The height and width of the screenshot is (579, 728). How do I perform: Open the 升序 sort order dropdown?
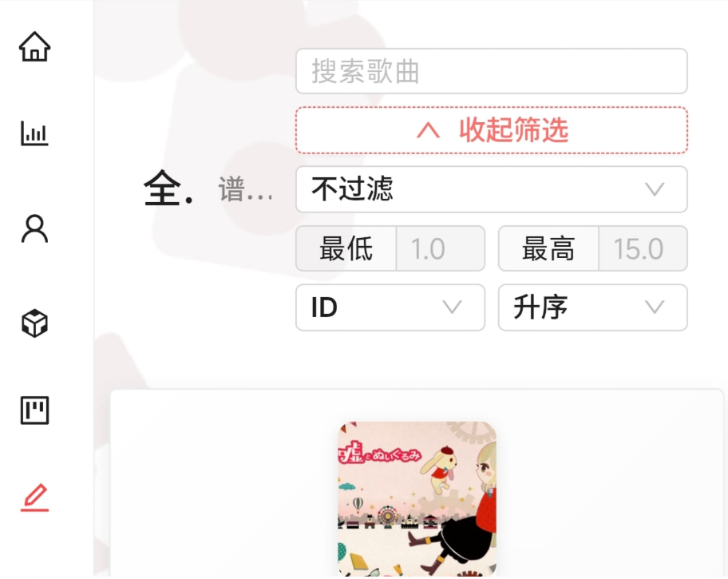[x=593, y=307]
